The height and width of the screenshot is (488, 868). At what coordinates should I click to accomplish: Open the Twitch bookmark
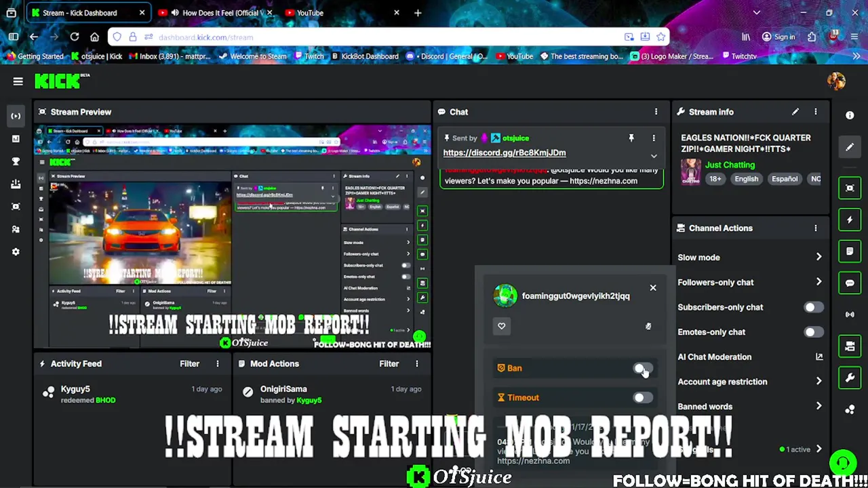[308, 56]
